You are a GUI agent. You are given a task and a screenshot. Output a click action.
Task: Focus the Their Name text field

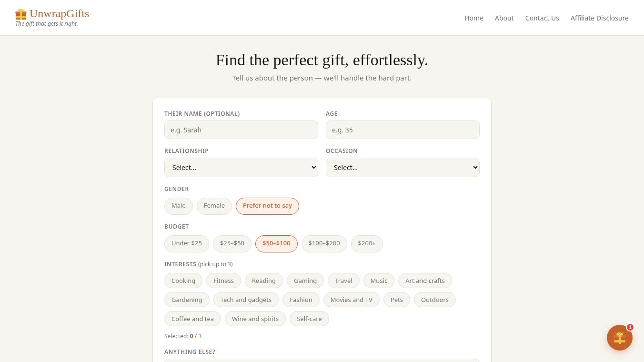tap(241, 130)
